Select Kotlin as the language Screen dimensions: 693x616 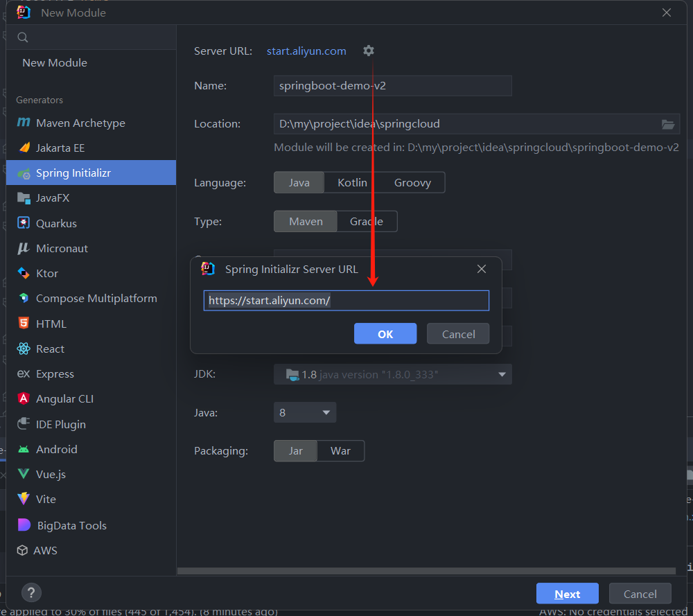coord(352,183)
